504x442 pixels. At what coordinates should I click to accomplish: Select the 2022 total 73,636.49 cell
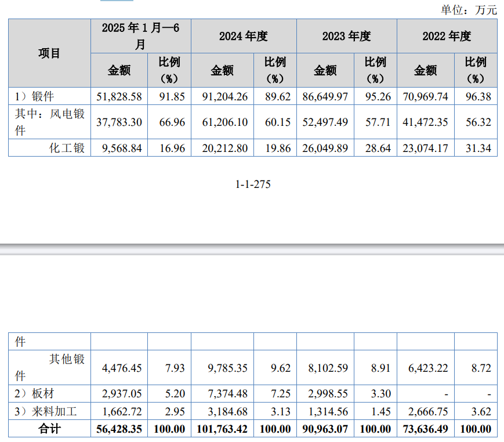pyautogui.click(x=427, y=429)
